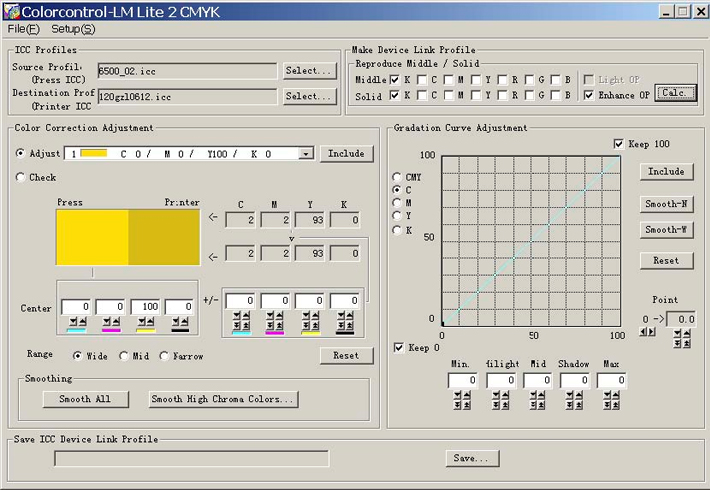Screen dimensions: 710x490
Task: Click the +/- yellow single down arrow
Action: 306,315
